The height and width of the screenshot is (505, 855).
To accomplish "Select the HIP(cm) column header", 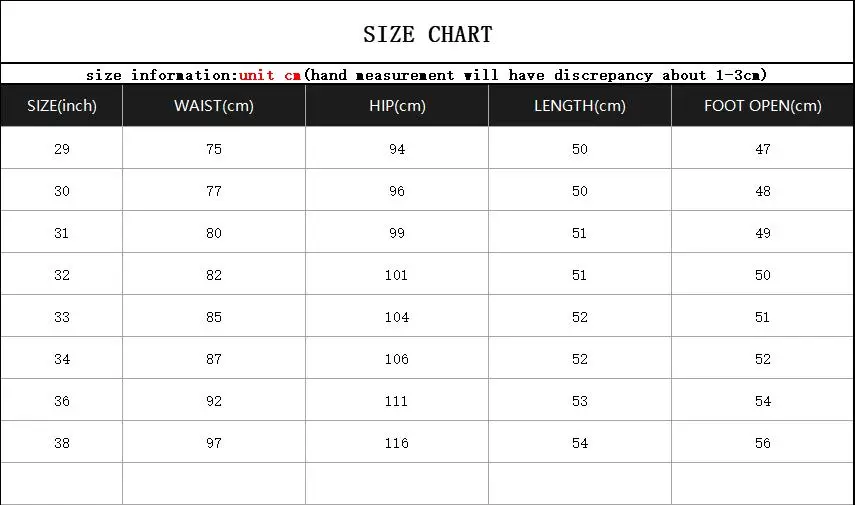I will (397, 106).
